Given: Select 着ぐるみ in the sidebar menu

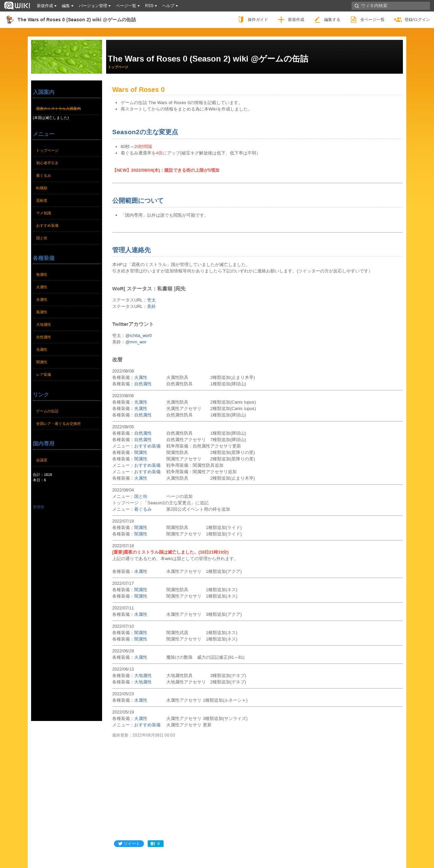Looking at the screenshot, I should 44,175.
